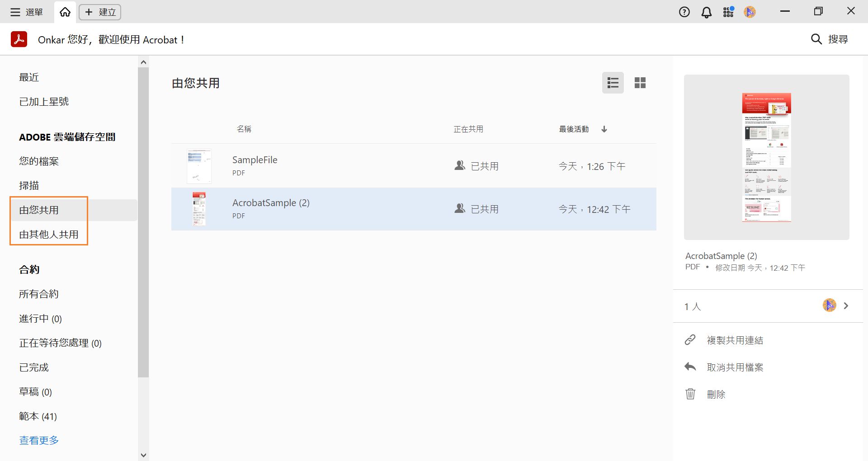The width and height of the screenshot is (868, 461).
Task: Click the copy link chain icon
Action: pos(690,340)
